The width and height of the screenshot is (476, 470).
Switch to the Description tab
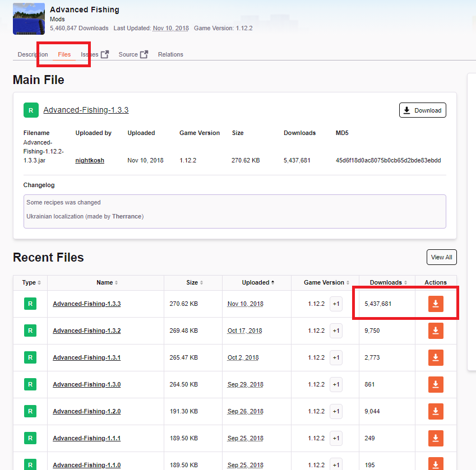(33, 54)
